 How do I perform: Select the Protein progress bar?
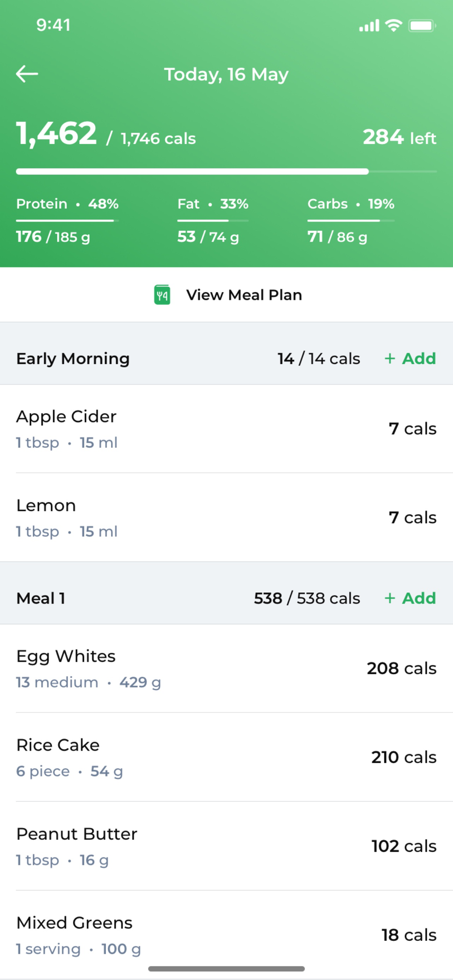pos(68,220)
